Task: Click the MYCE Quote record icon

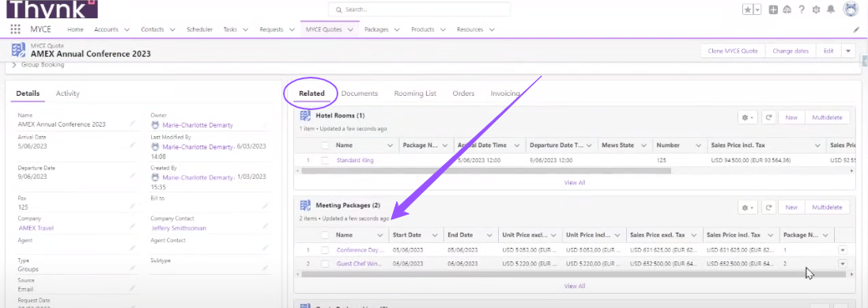Action: [x=18, y=50]
